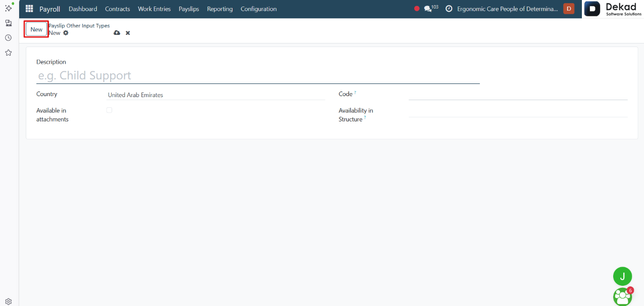
Task: Open the conversations icon showing 103
Action: click(431, 9)
